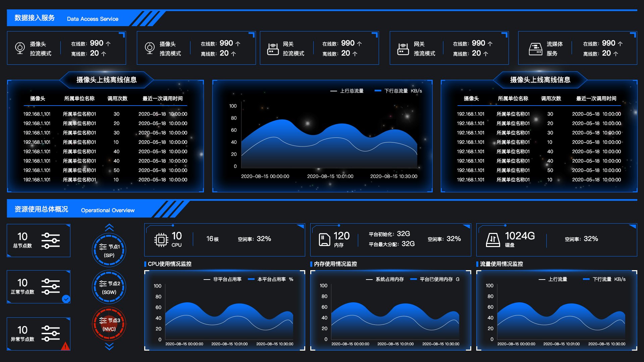Toggle 平台已使用内存 legend in memory chart
Image resolution: width=644 pixels, height=362 pixels.
(x=432, y=279)
